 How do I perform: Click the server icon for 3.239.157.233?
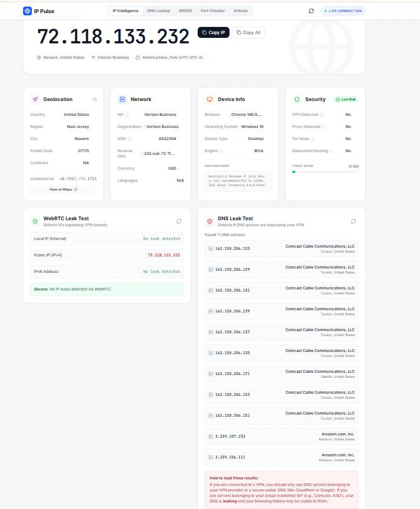[211, 437]
